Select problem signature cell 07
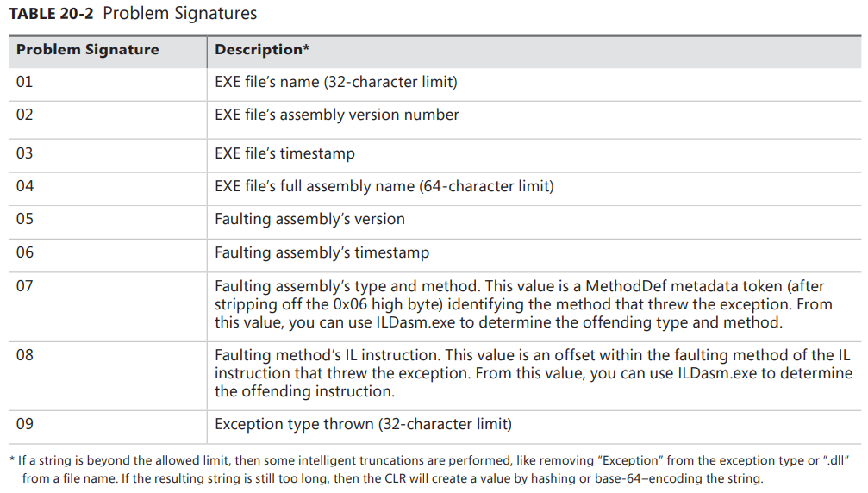The width and height of the screenshot is (868, 493). pyautogui.click(x=25, y=284)
